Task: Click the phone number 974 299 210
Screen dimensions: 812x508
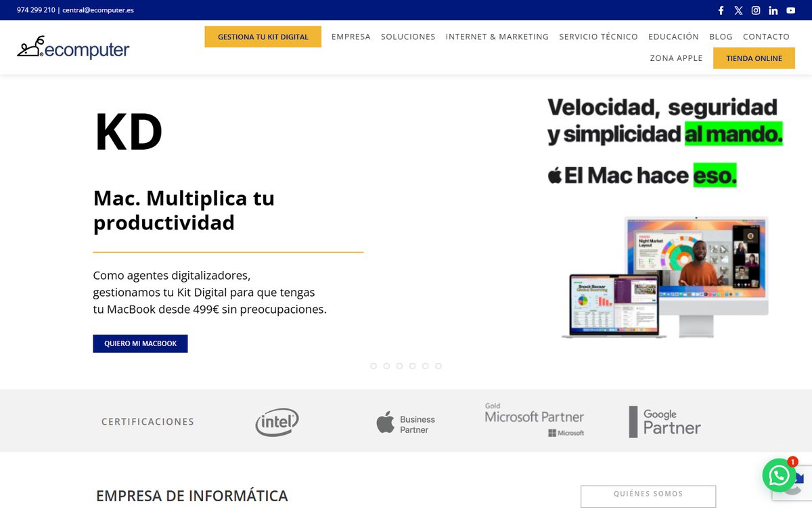Action: point(36,10)
